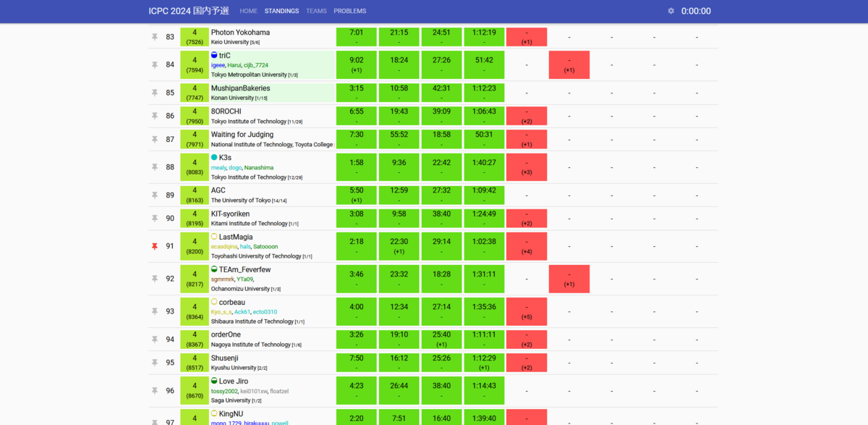The height and width of the screenshot is (425, 868).
Task: Pin the Waiting for Judging row
Action: tap(154, 139)
